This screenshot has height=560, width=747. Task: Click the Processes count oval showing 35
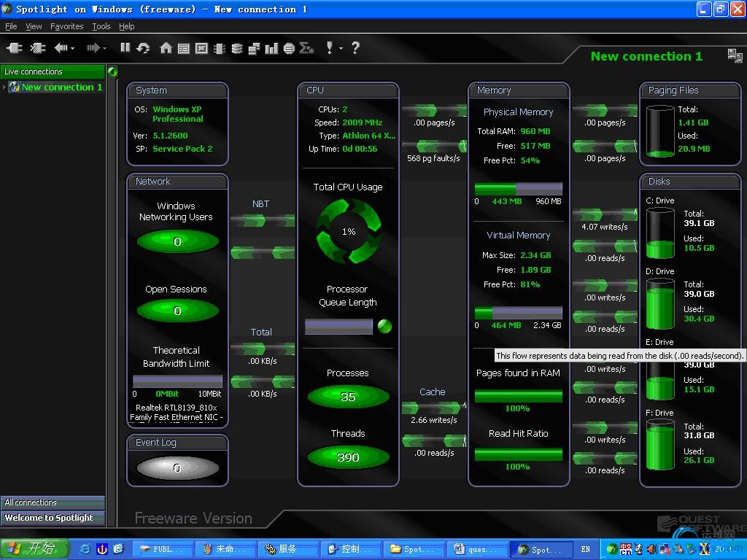[348, 397]
